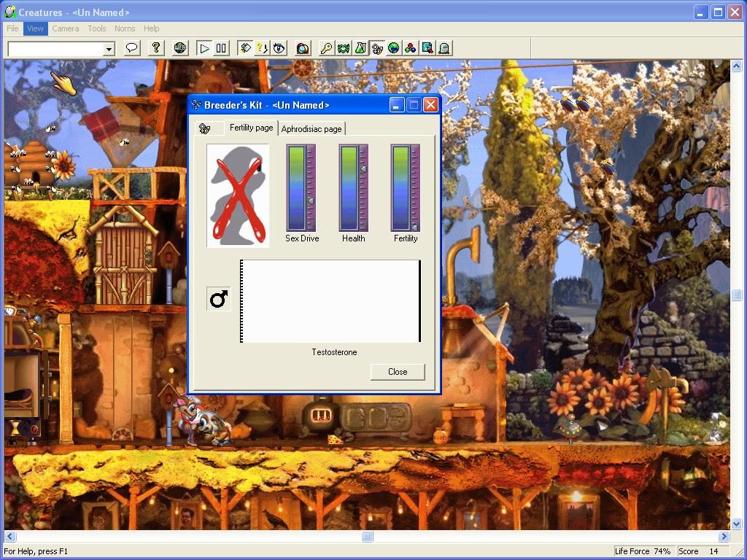Click the Close button in Breeder's Kit
This screenshot has width=747, height=560.
pyautogui.click(x=398, y=372)
